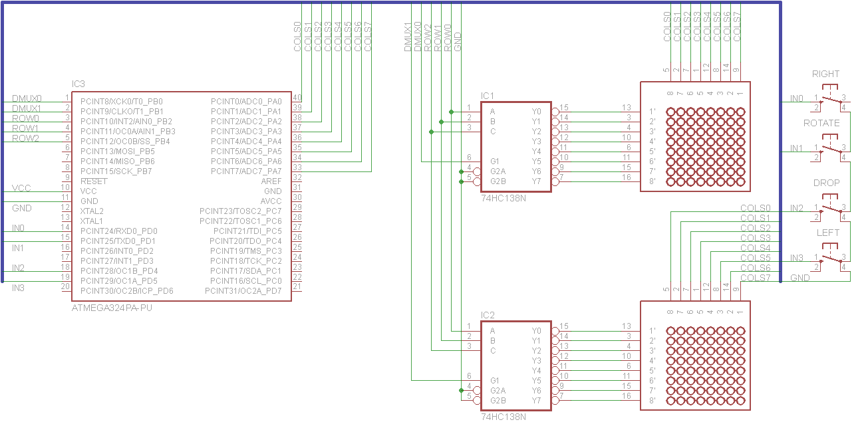The image size is (868, 424).
Task: Select pin name PCINT31/OC2A_PD7
Action: [243, 290]
